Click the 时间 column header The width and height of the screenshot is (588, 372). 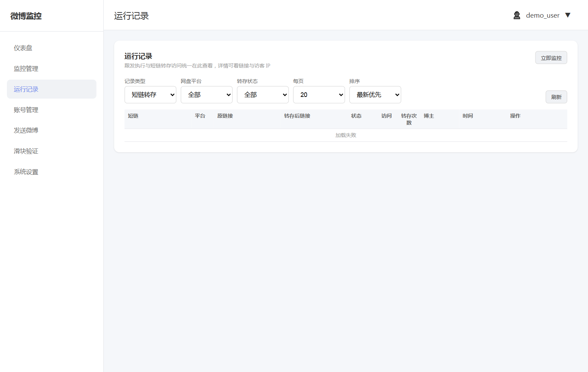tap(468, 116)
